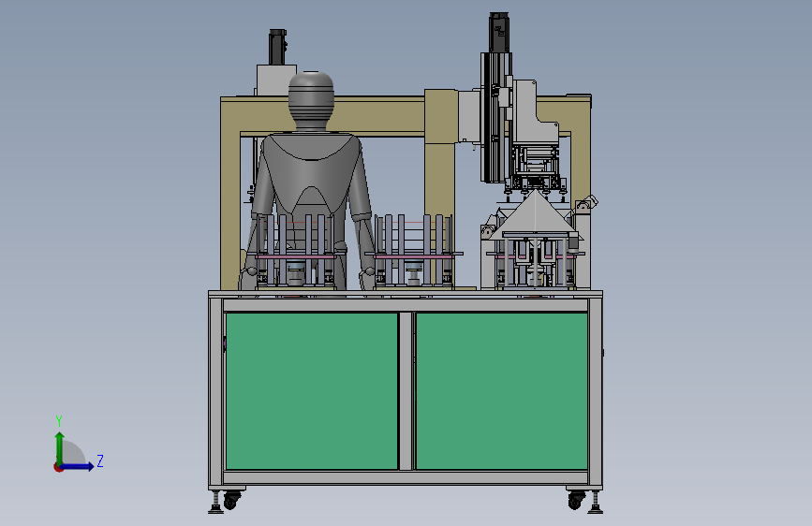Select the left green cabinet door panel
The image size is (812, 526).
pyautogui.click(x=312, y=391)
